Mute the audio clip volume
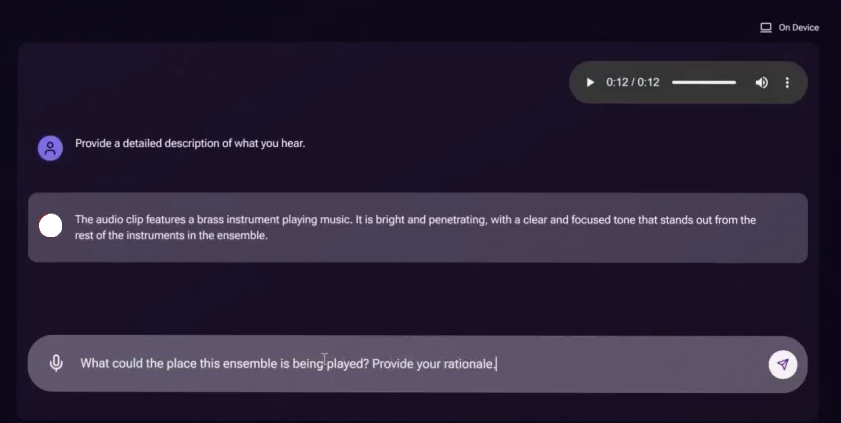The width and height of the screenshot is (841, 423). (761, 82)
